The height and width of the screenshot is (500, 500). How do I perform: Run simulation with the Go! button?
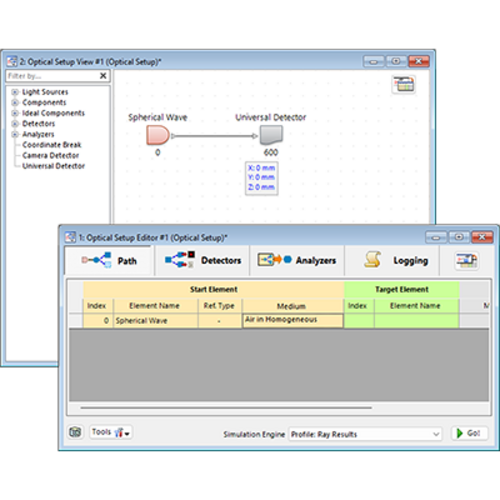pyautogui.click(x=470, y=433)
